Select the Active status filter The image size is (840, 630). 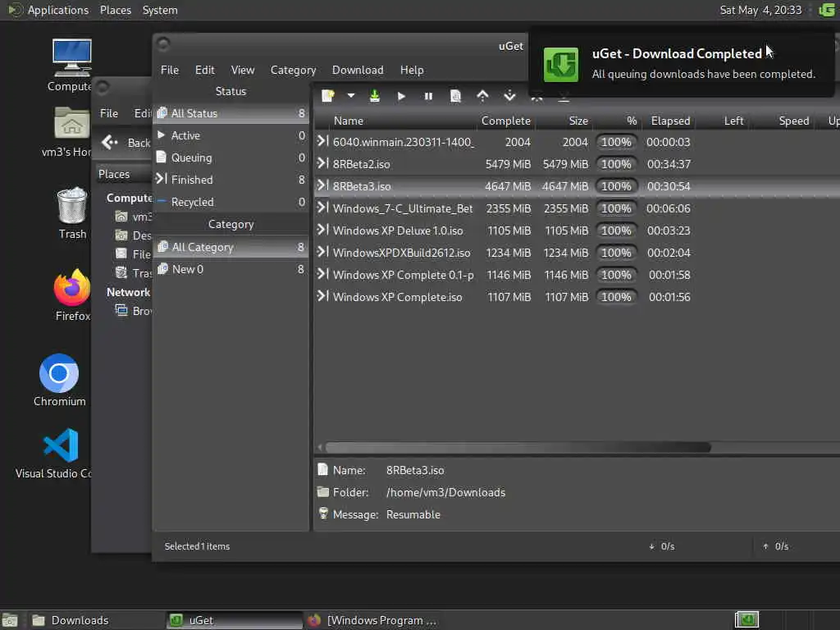231,135
